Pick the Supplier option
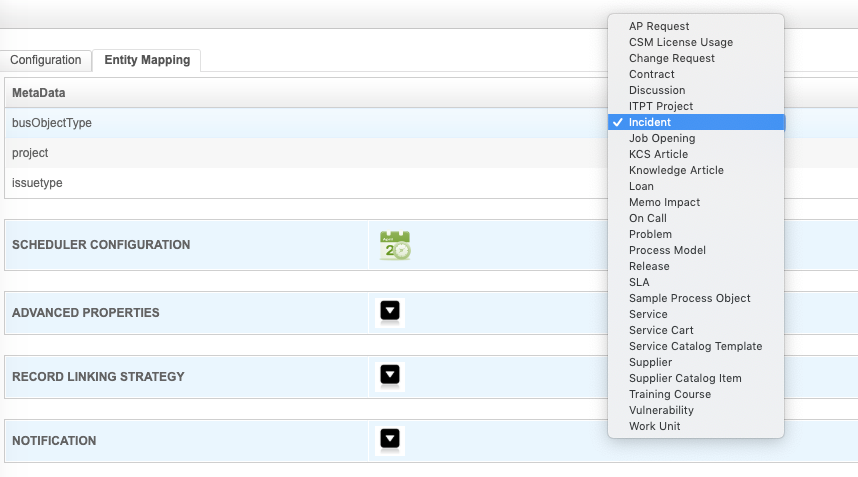Viewport: 858px width, 477px height. coord(696,362)
